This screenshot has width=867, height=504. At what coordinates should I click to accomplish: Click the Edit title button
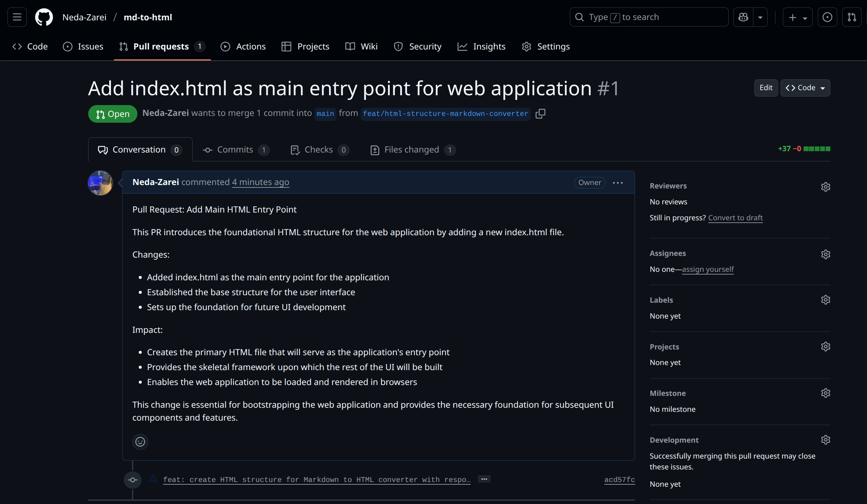766,88
